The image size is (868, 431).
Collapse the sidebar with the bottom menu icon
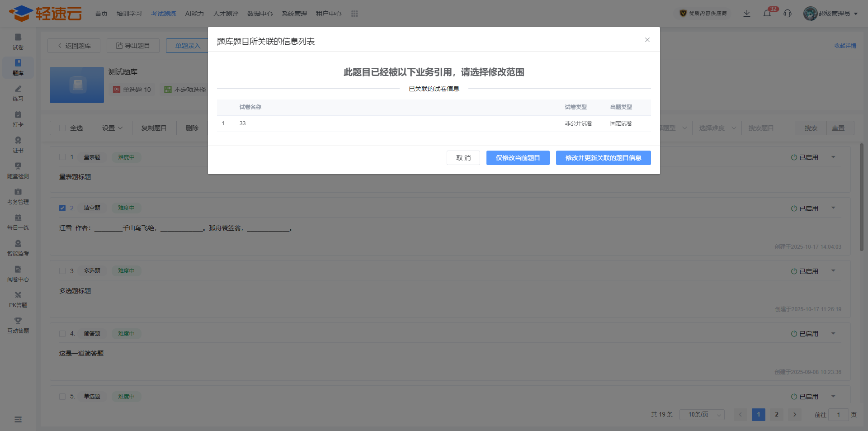[18, 419]
